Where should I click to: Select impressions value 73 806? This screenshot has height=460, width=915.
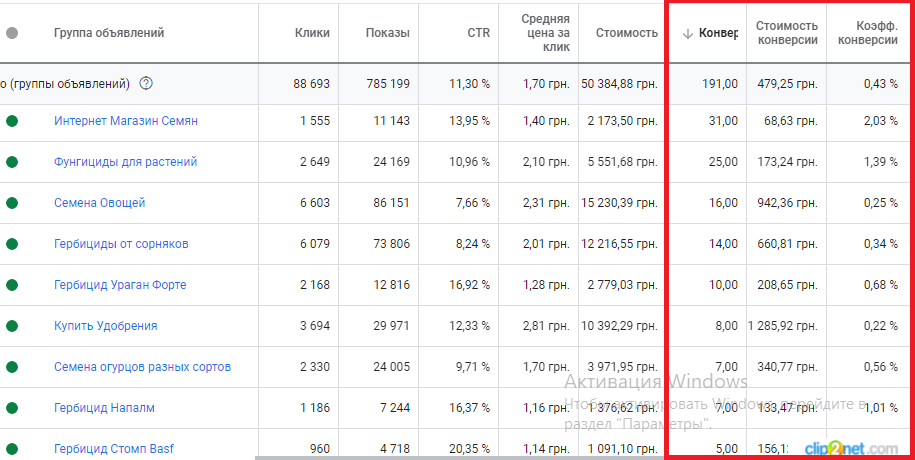point(392,243)
